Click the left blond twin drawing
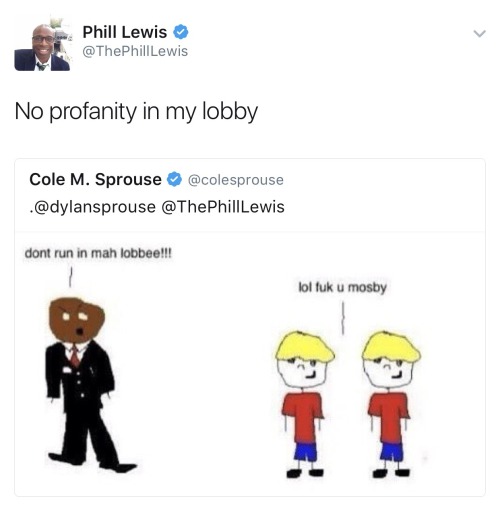This screenshot has width=500, height=511. tap(305, 404)
